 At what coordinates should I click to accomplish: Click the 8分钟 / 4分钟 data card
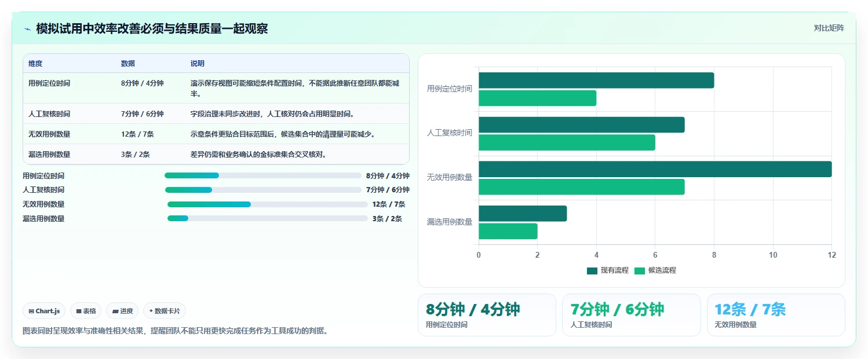[487, 315]
